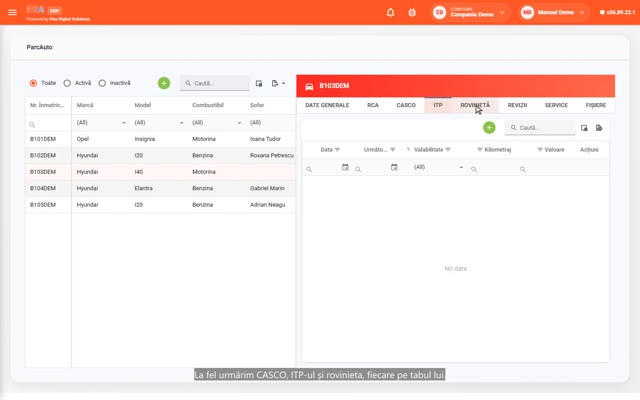Screen dimensions: 640x400
Task: Open the hamburger main menu
Action: [x=12, y=12]
